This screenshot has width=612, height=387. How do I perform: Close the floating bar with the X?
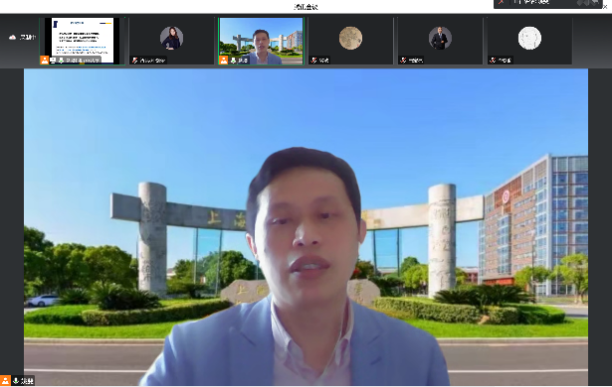(x=605, y=6)
